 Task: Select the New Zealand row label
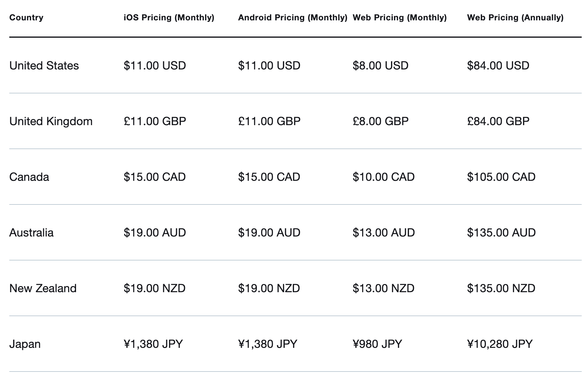43,288
